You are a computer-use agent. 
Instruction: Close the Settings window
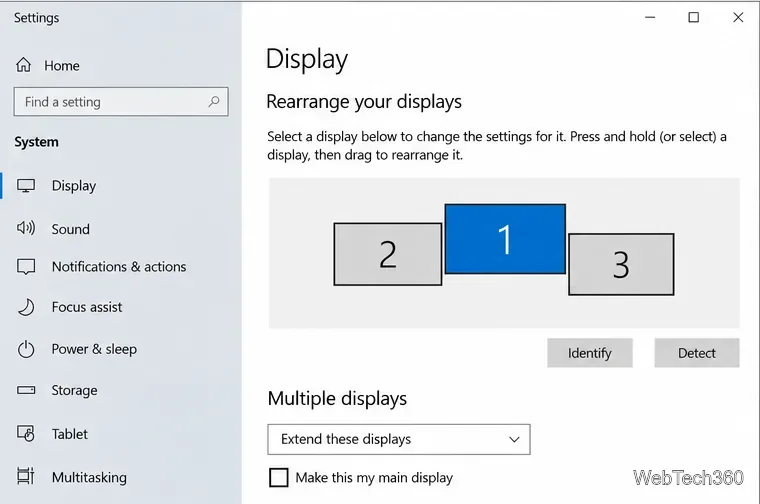(738, 17)
